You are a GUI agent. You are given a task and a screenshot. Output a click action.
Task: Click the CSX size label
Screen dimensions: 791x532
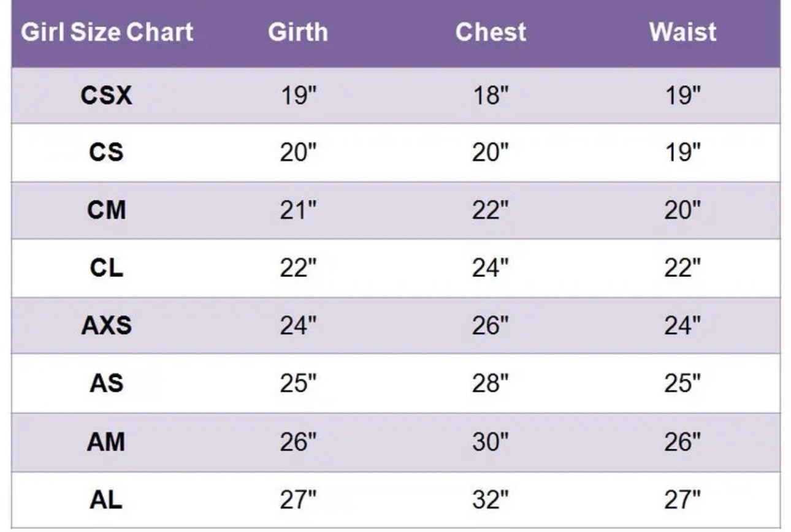coord(106,95)
